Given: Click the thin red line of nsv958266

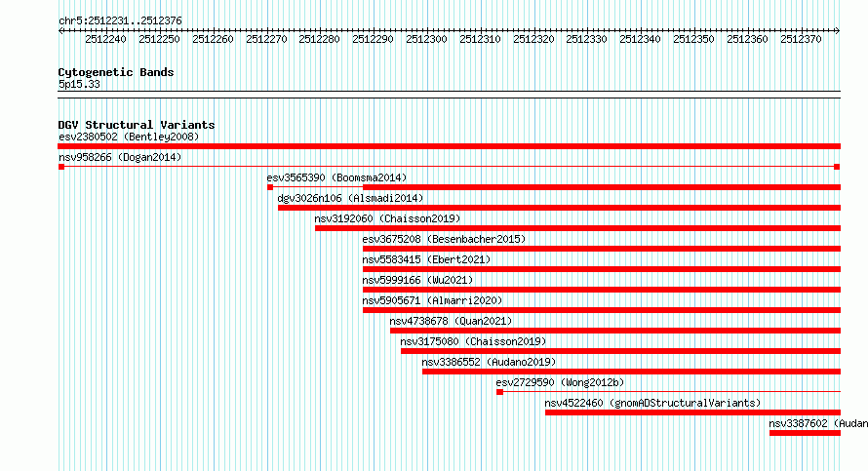Looking at the screenshot, I should pyautogui.click(x=449, y=167).
